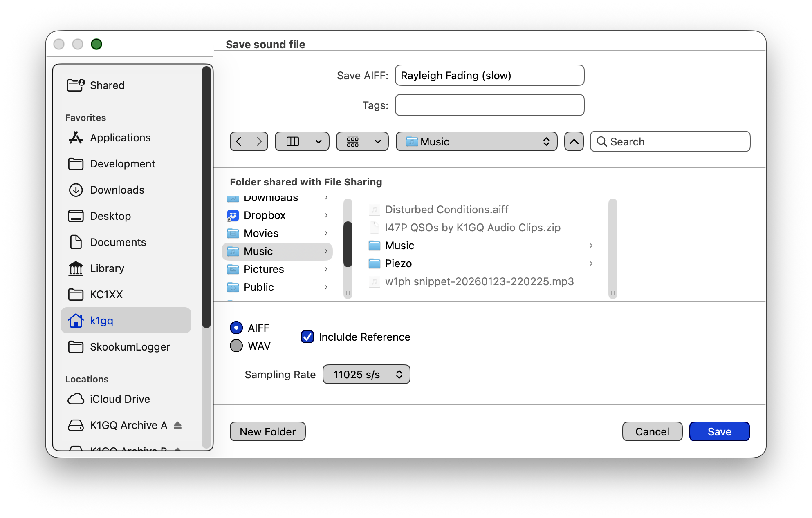Open the Sampling Rate dropdown
This screenshot has width=812, height=518.
point(366,374)
